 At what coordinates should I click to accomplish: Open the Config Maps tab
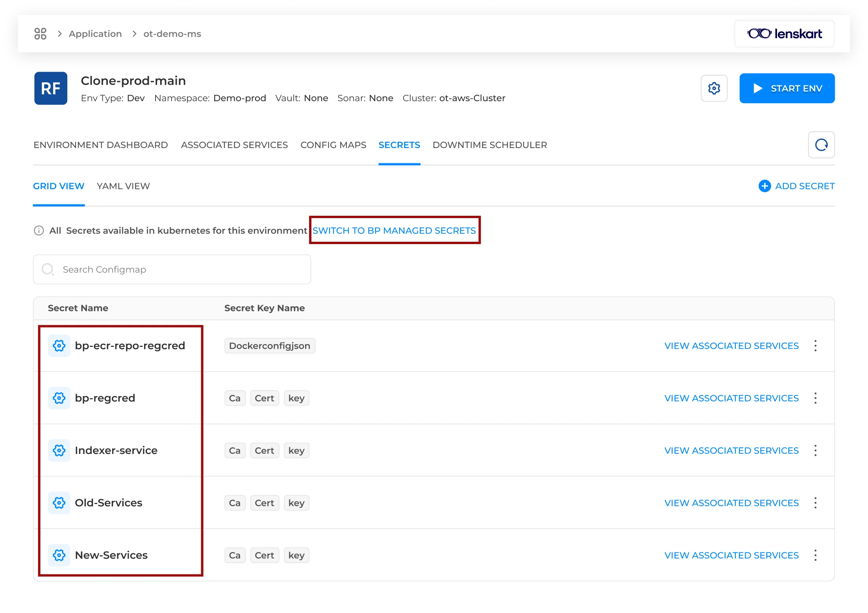pos(333,145)
